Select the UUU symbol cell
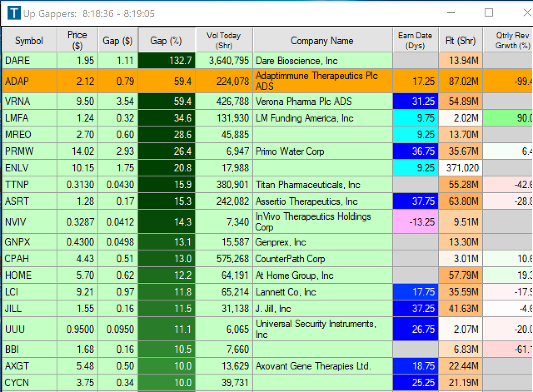This screenshot has height=392, width=533. point(30,329)
